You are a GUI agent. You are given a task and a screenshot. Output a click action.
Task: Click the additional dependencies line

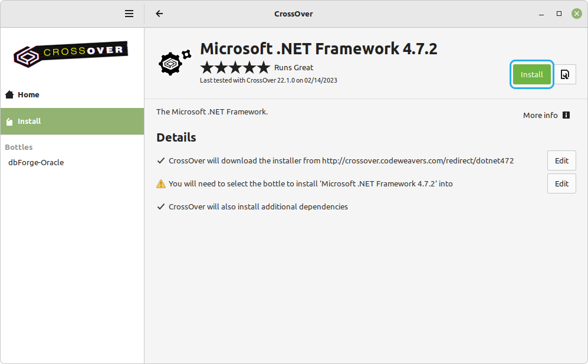(258, 206)
